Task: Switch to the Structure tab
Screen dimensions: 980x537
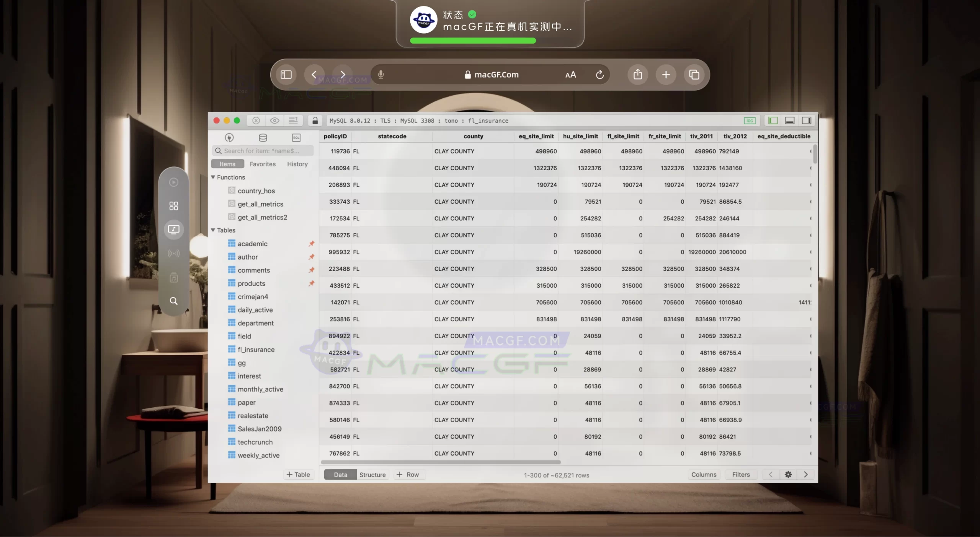Action: point(372,474)
